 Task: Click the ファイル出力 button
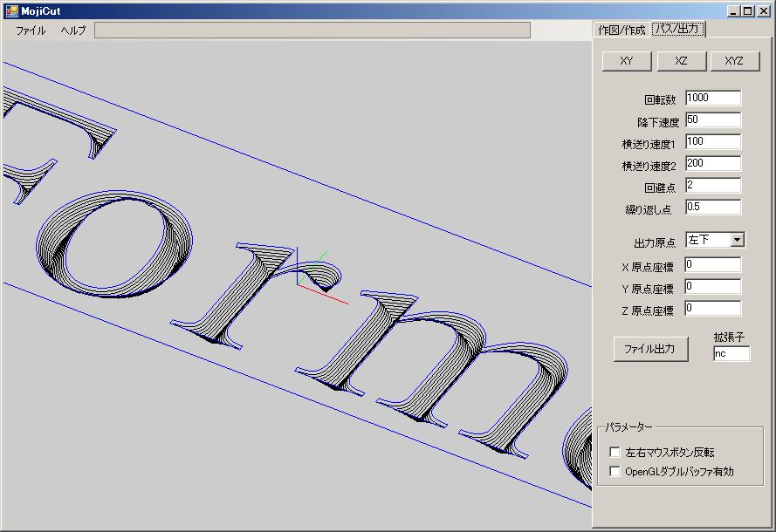click(x=650, y=349)
